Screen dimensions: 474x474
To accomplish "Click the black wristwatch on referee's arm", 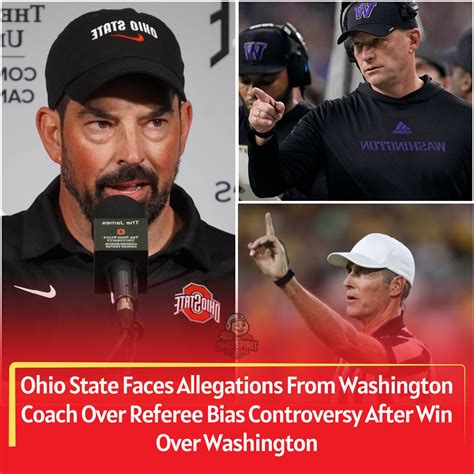I will tap(284, 279).
